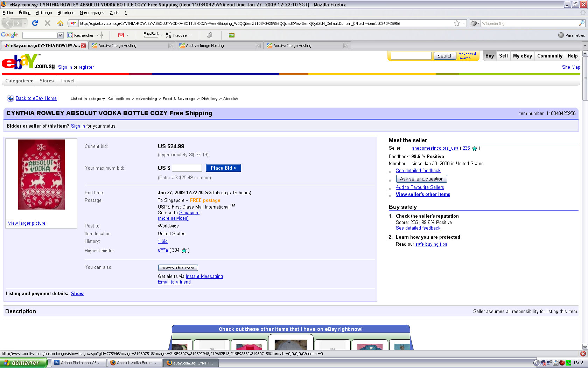This screenshot has width=588, height=368.
Task: Open the Historique menu
Action: coord(66,13)
